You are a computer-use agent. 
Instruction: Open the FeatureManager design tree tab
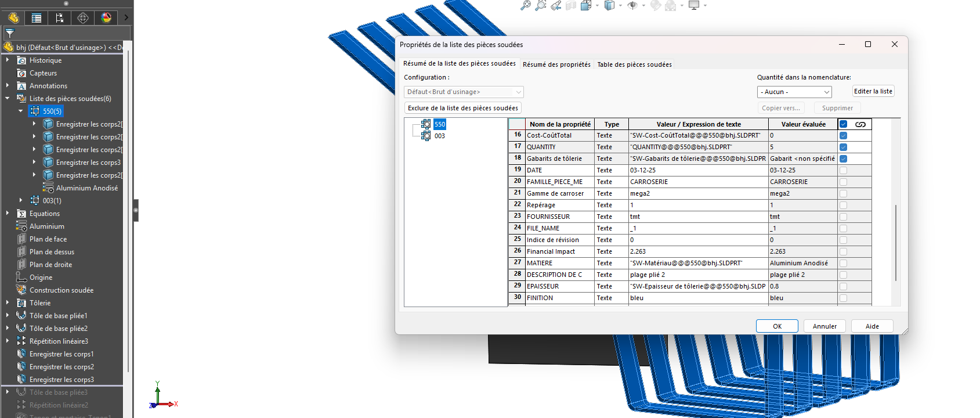click(x=13, y=18)
